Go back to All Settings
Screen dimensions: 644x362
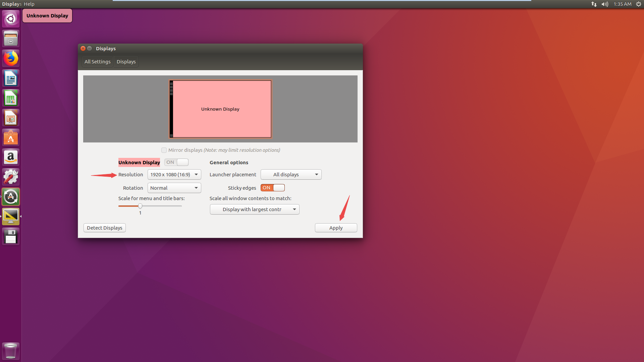coord(97,62)
